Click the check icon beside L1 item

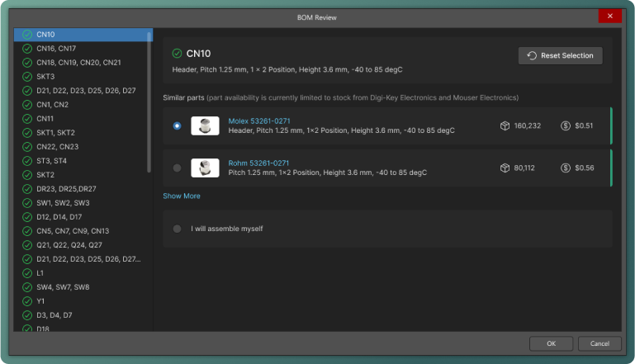[x=27, y=273]
